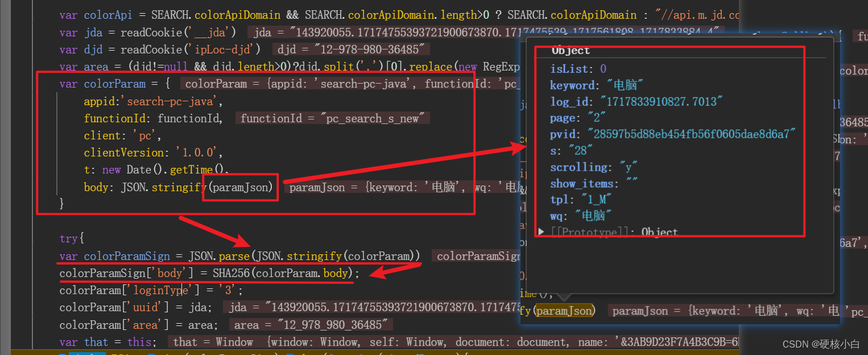Click the inline djd = "12-978-980-36485" hint
Screen dimensions: 868x355
(351, 49)
